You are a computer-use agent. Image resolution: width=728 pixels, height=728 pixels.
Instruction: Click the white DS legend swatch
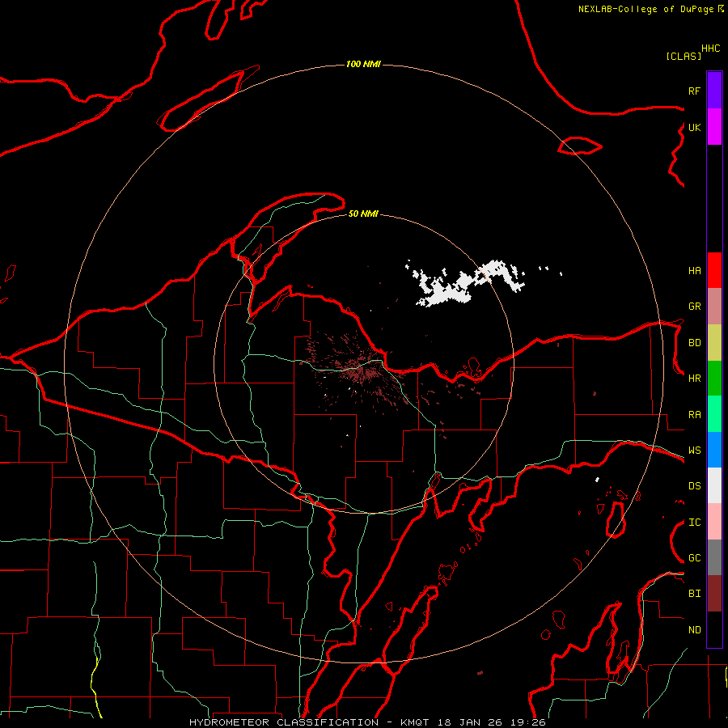coord(714,485)
